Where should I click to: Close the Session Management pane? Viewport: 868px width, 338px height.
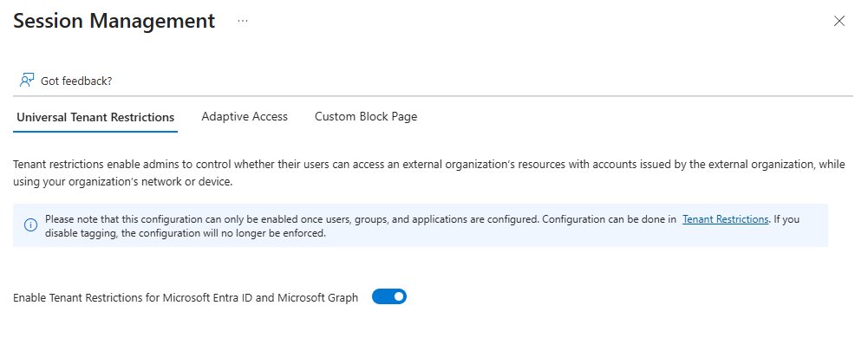(x=839, y=21)
